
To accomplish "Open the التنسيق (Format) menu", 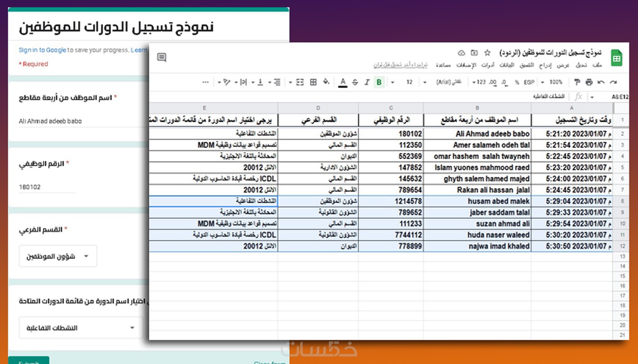I will 527,65.
